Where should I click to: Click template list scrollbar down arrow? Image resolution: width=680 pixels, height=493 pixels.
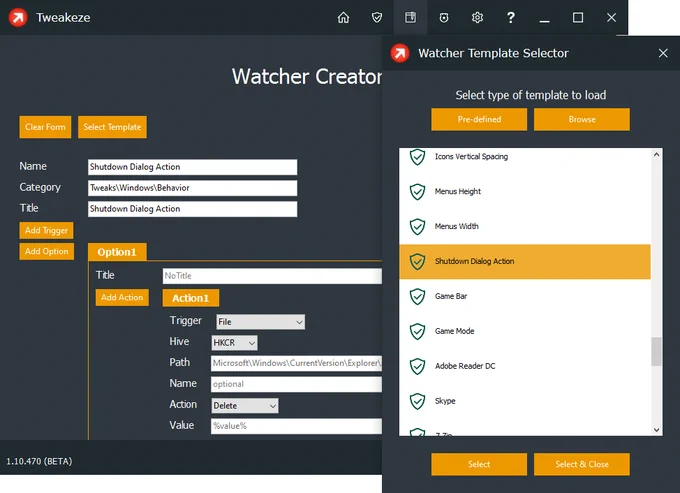[x=657, y=430]
